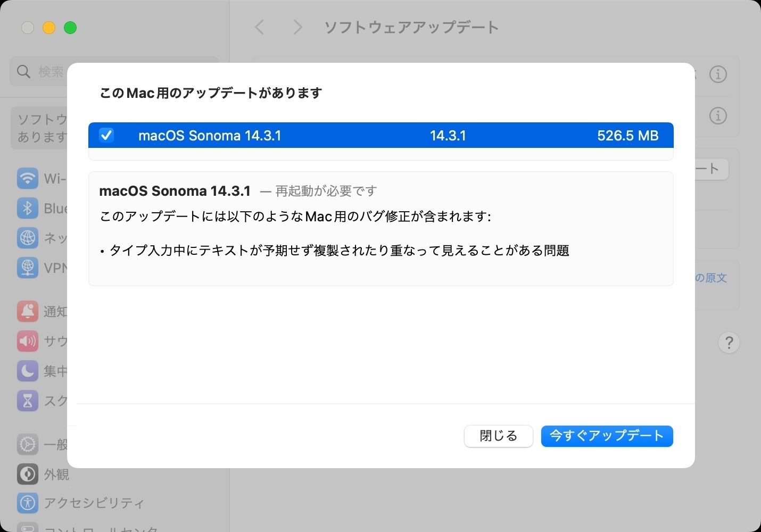Select the 外観 sidebar item label
This screenshot has height=532, width=761.
[56, 474]
